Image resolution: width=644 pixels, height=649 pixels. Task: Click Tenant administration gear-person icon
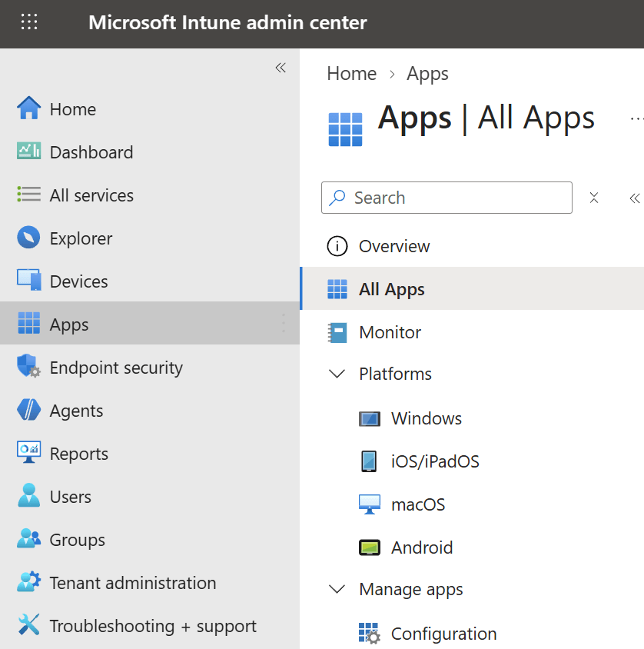(28, 581)
